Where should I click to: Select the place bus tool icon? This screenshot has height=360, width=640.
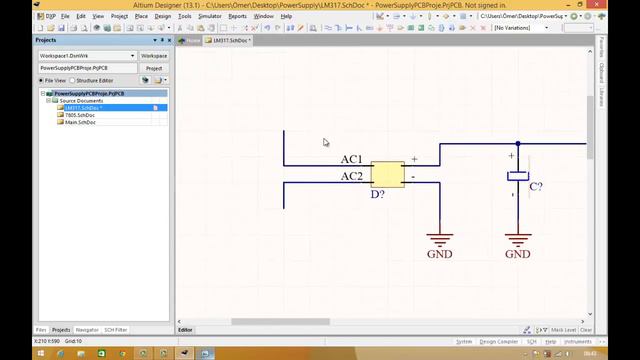(338, 28)
